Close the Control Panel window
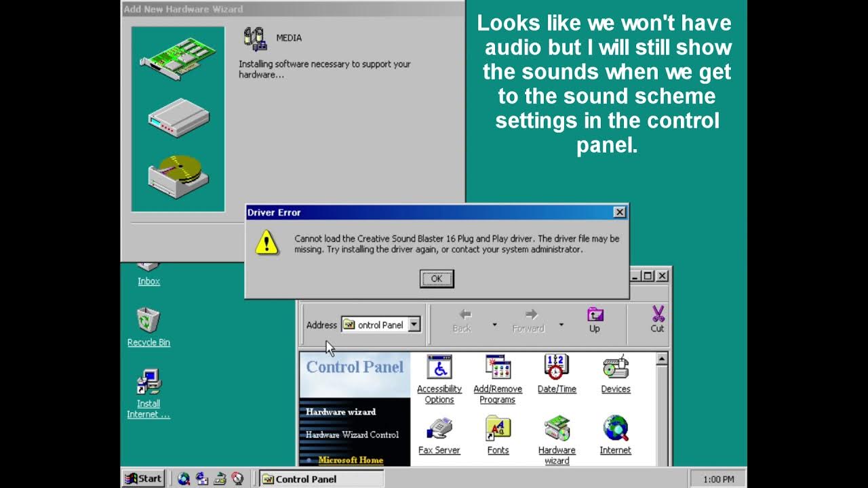The height and width of the screenshot is (488, 868). point(663,276)
